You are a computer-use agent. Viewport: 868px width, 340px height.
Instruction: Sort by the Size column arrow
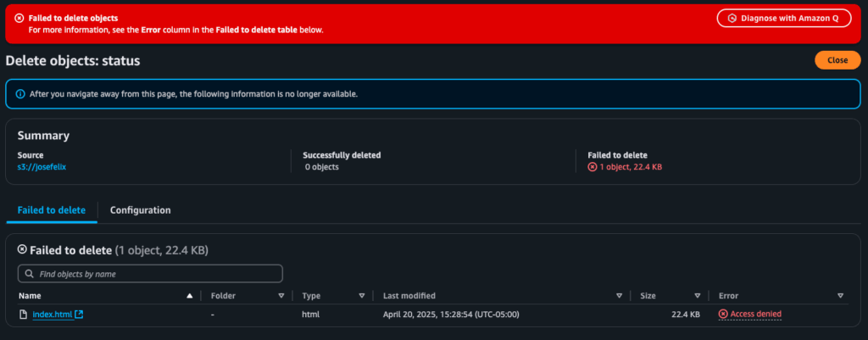[x=698, y=296]
